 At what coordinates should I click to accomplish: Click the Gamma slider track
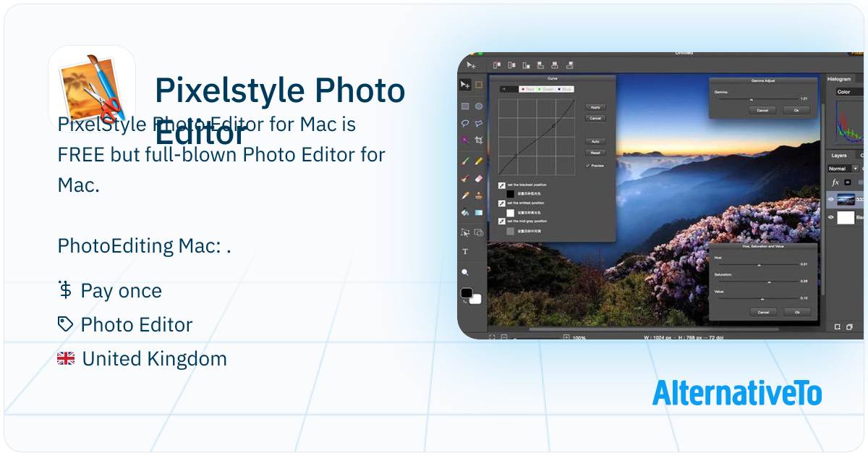[x=757, y=99]
